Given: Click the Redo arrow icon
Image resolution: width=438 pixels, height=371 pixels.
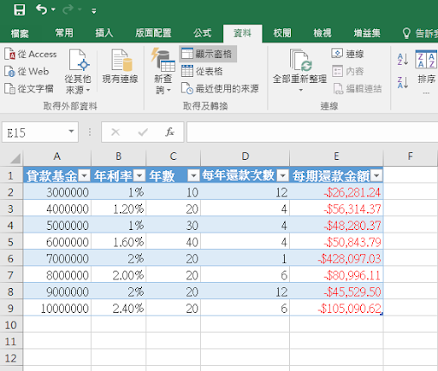Looking at the screenshot, I should click(x=68, y=9).
